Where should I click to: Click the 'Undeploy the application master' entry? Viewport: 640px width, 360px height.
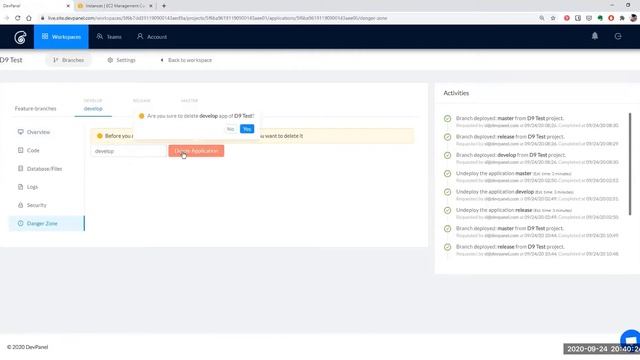point(537,177)
